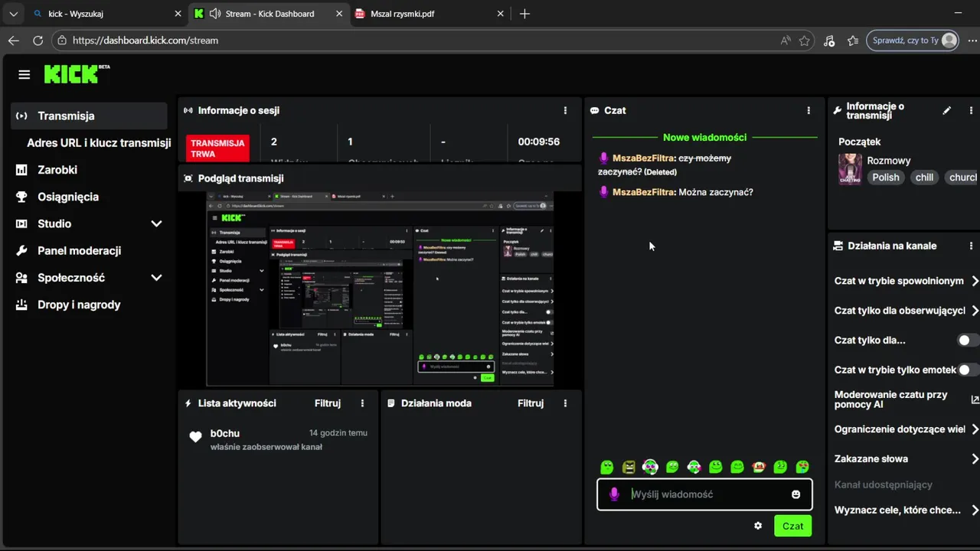
Task: Click the heart icon next to b0chu
Action: tap(195, 437)
